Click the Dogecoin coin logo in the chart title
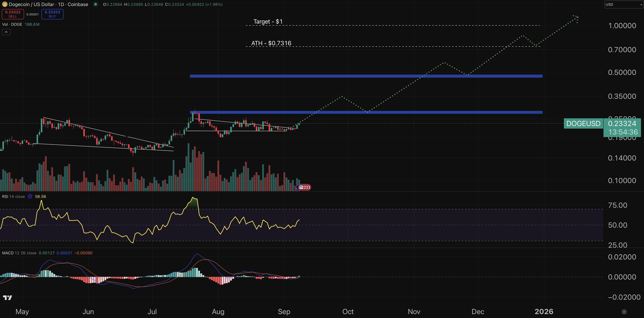This screenshot has height=318, width=644. coord(5,4)
